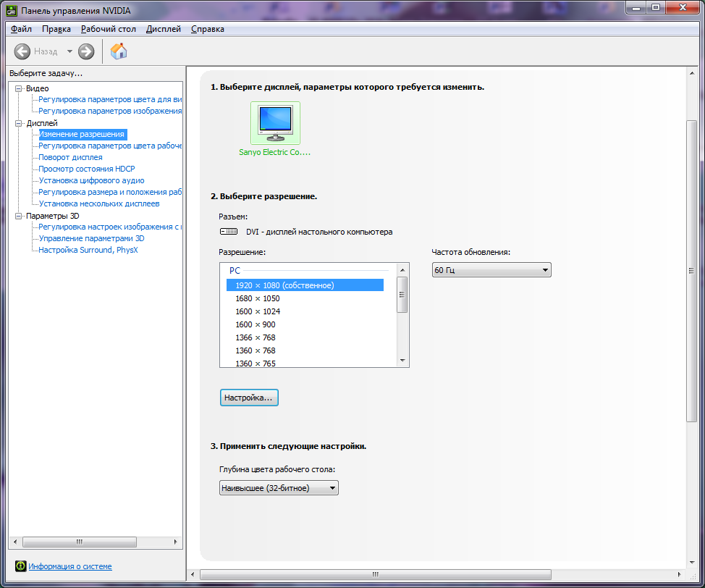The image size is (705, 588).
Task: Click the system information icon
Action: click(21, 566)
